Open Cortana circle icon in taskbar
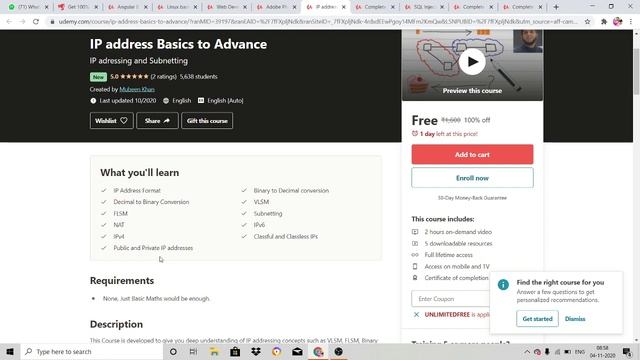640x360 pixels. tap(173, 351)
